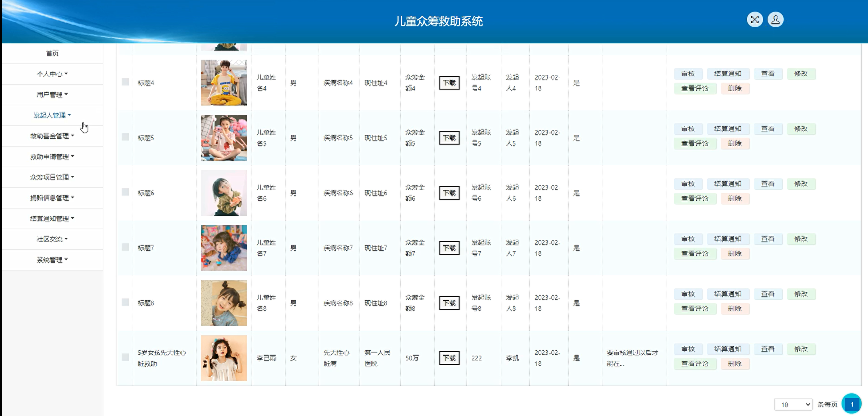The image size is (868, 416).
Task: Toggle the checkbox for row 标题8
Action: point(125,302)
